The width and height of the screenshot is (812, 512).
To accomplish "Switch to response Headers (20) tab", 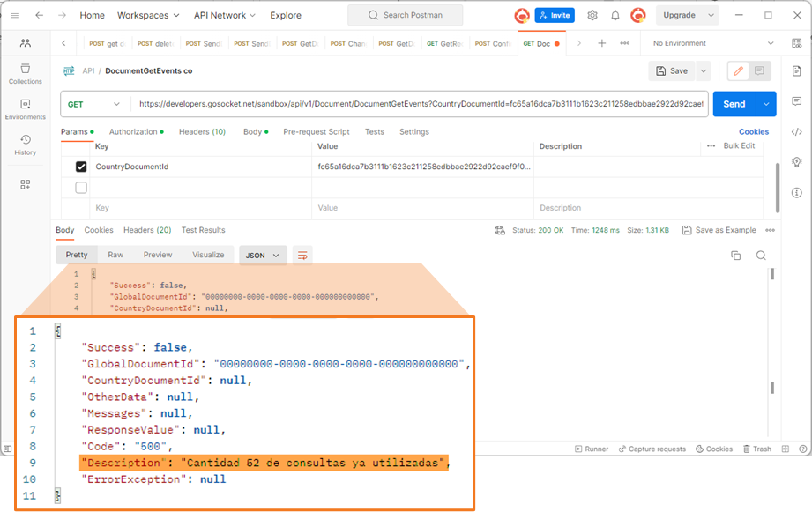I will (147, 230).
